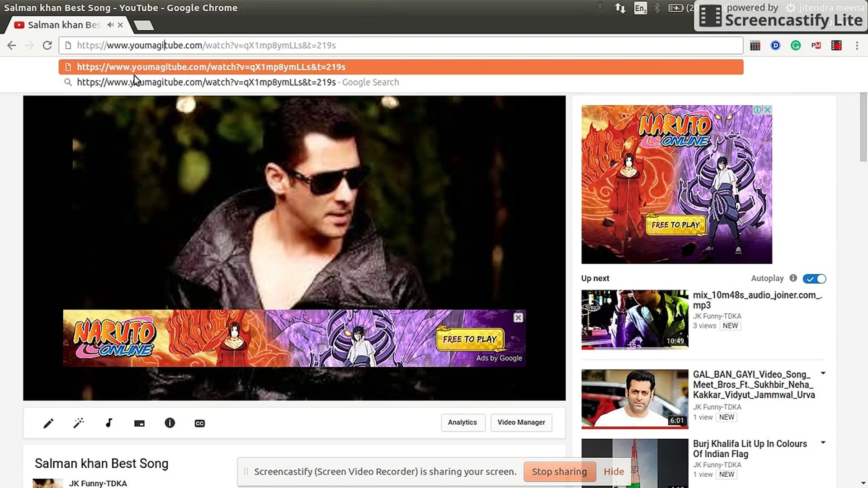Toggle Autoplay off in the Up next panel
This screenshot has height=488, width=868.
pyautogui.click(x=814, y=279)
